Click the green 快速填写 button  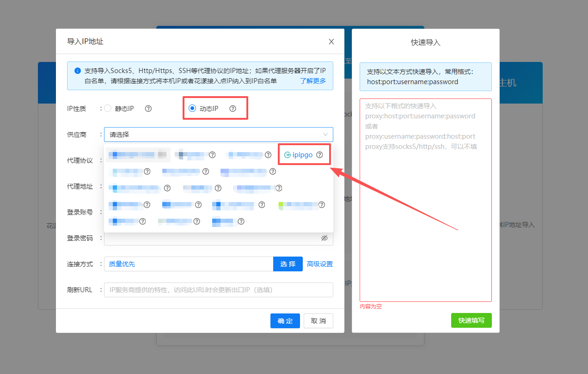pos(471,320)
